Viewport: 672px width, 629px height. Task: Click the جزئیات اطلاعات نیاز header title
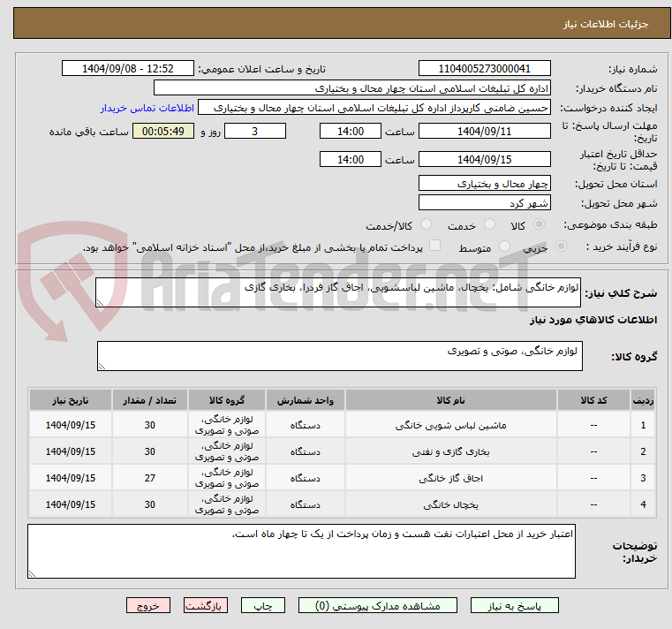[605, 24]
